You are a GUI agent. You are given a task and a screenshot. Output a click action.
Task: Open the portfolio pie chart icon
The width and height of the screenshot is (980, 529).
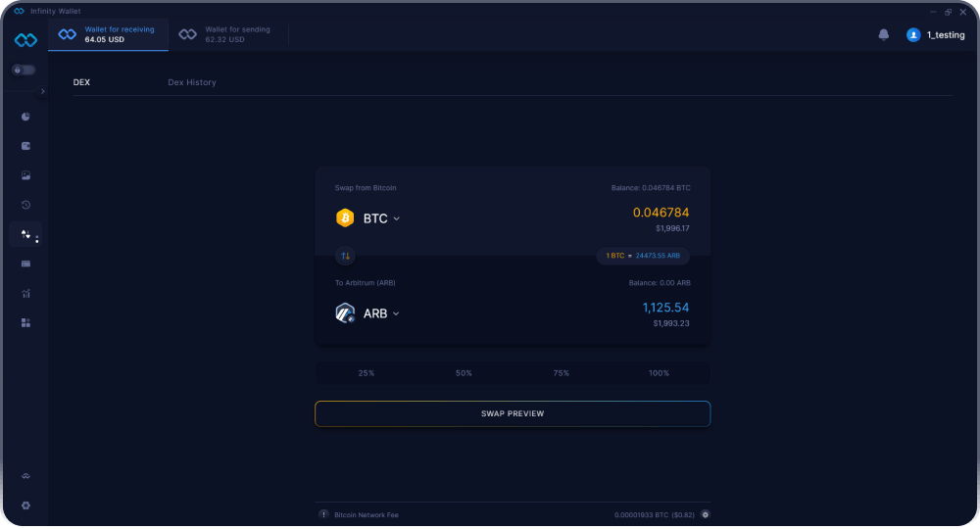click(25, 117)
